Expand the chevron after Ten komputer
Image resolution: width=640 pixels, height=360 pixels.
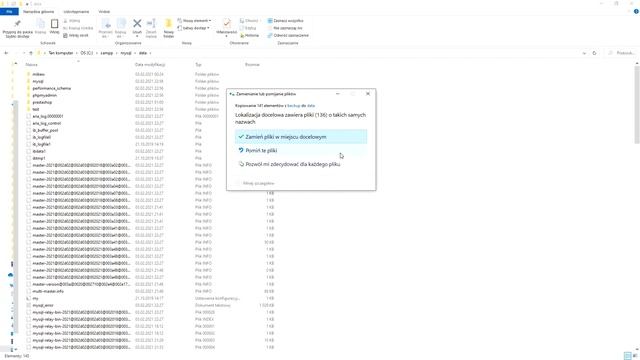pyautogui.click(x=77, y=53)
